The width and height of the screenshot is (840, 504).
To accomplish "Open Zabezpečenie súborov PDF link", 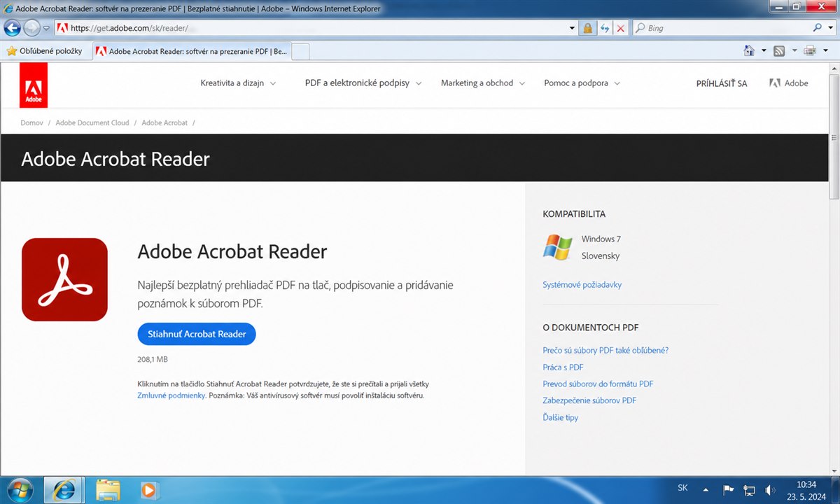I will [589, 400].
